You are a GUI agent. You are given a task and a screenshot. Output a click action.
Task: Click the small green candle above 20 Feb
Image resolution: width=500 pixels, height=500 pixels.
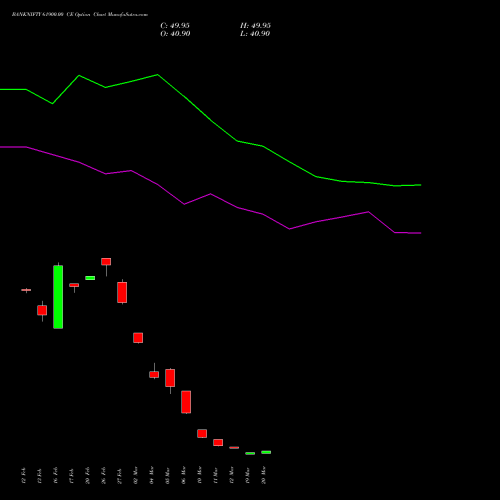pos(90,278)
